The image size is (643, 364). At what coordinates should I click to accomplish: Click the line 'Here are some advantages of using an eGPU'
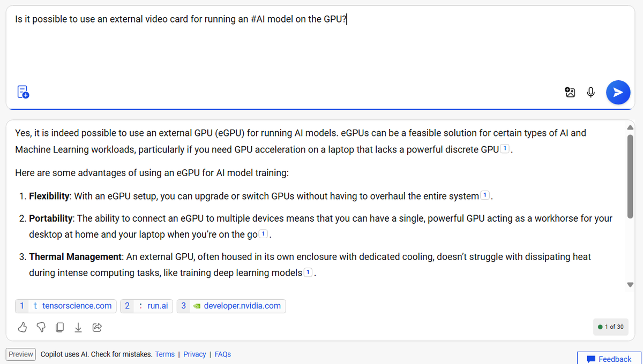pyautogui.click(x=152, y=173)
